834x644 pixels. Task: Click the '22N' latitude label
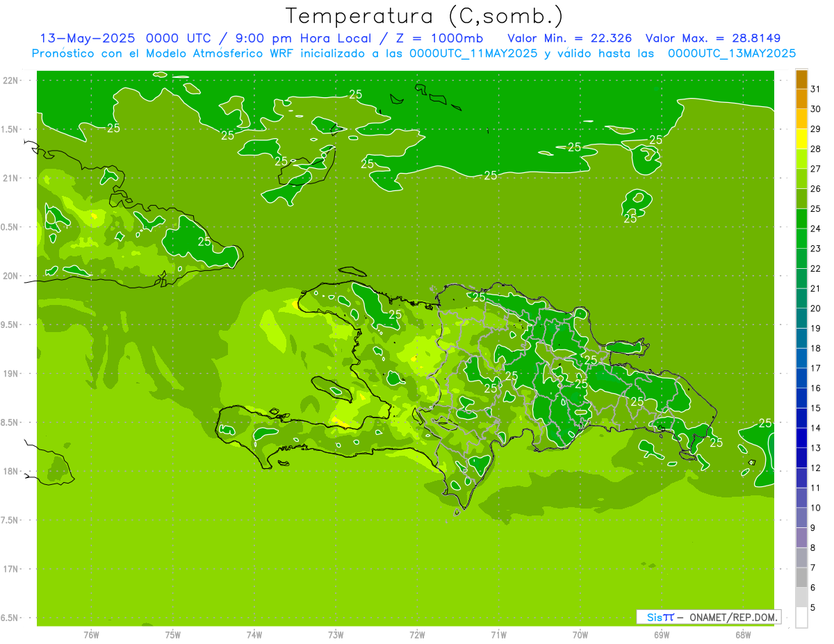click(x=11, y=80)
